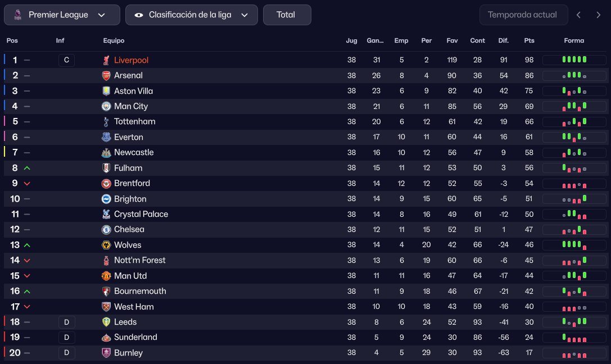
Task: Click the Liverpool club crest icon
Action: click(x=106, y=60)
